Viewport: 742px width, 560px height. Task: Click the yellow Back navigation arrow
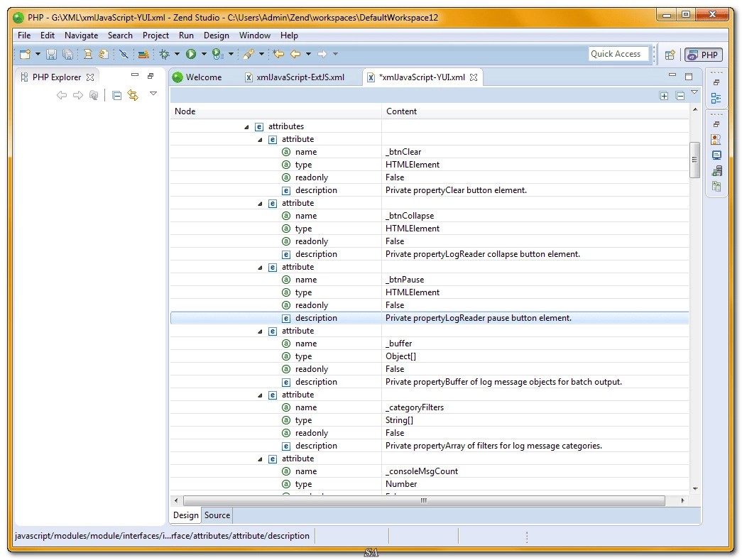(x=295, y=55)
